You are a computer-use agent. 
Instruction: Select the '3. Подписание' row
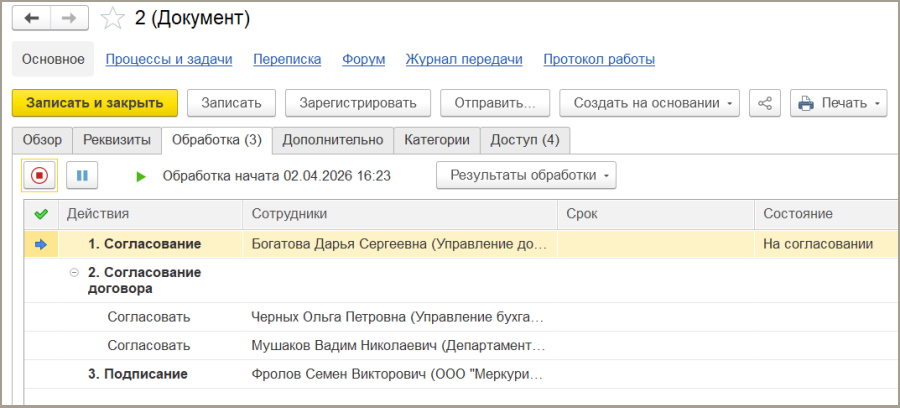click(461, 375)
